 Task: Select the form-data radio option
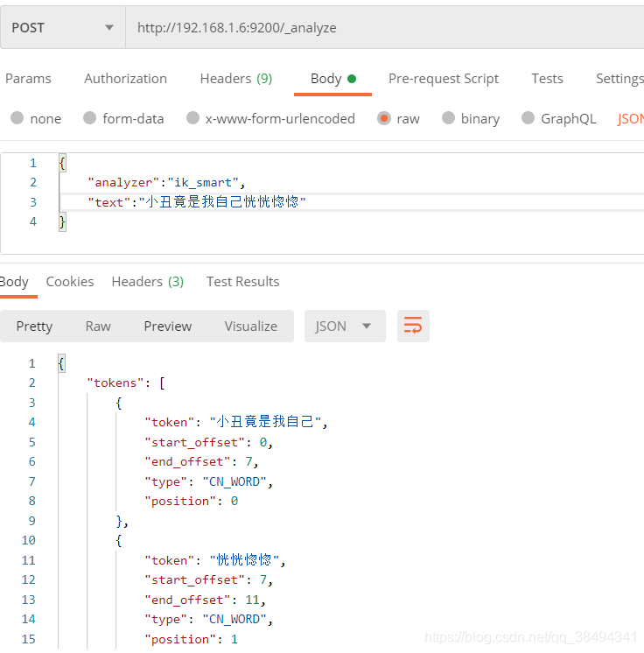coord(89,119)
